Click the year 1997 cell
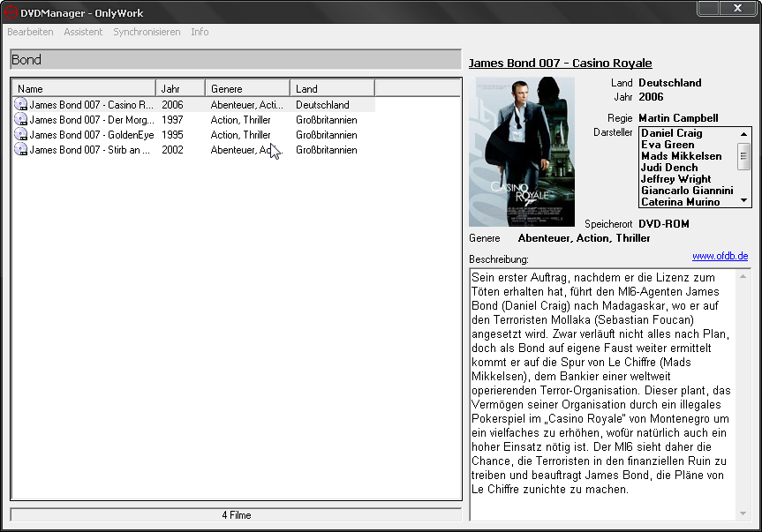Screen dimensions: 762x532 [172, 120]
